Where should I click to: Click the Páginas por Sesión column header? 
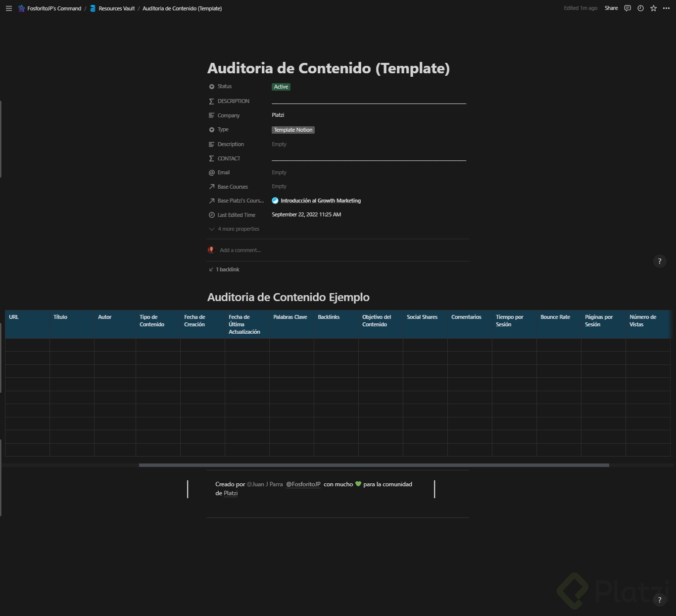pyautogui.click(x=603, y=324)
